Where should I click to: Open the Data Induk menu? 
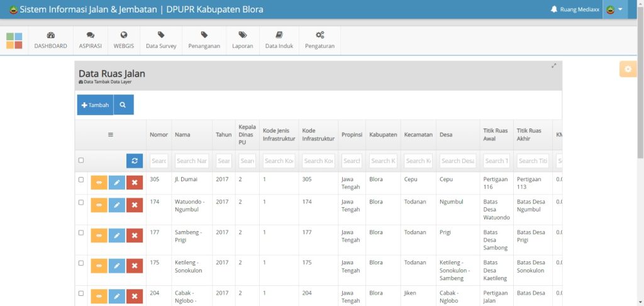tap(279, 40)
